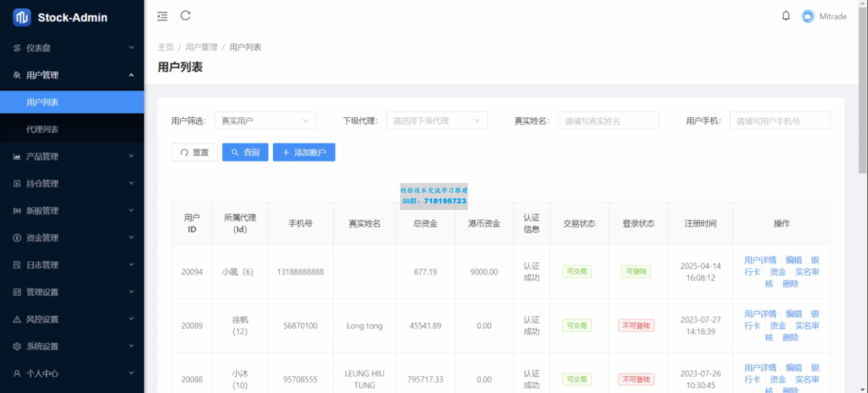Click 编辑 for user 20094
The height and width of the screenshot is (393, 868).
pos(794,260)
